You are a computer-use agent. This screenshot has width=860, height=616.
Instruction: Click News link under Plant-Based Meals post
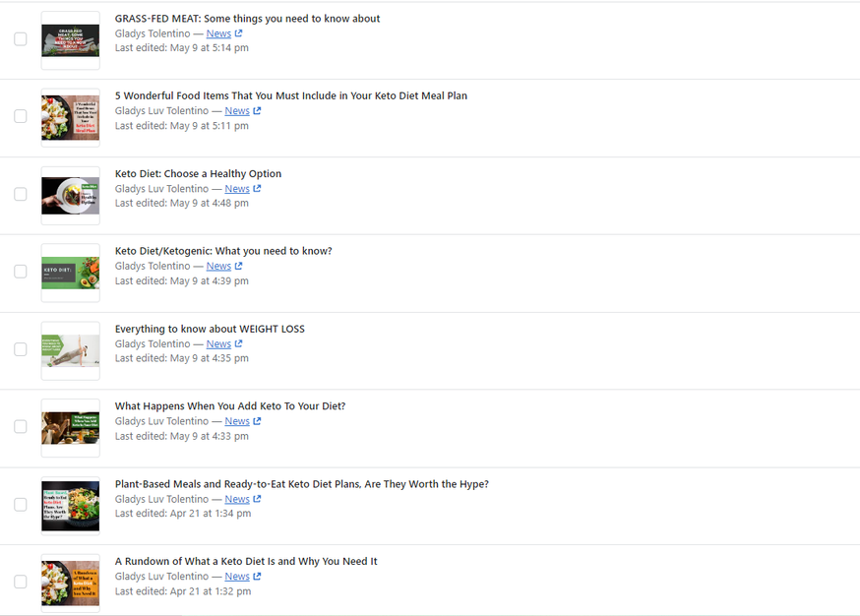237,499
